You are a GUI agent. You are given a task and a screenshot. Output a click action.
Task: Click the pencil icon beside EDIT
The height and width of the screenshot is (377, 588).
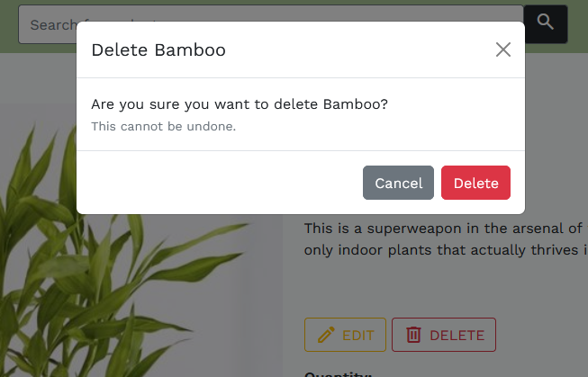(324, 336)
